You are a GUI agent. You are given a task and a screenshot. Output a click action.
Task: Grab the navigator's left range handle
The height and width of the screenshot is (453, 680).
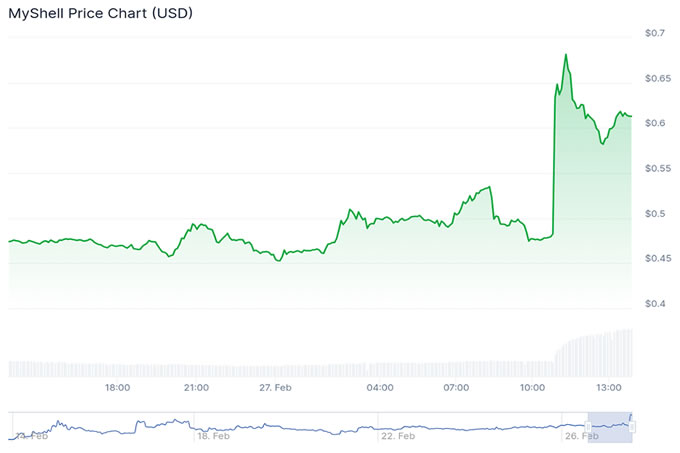pyautogui.click(x=588, y=425)
